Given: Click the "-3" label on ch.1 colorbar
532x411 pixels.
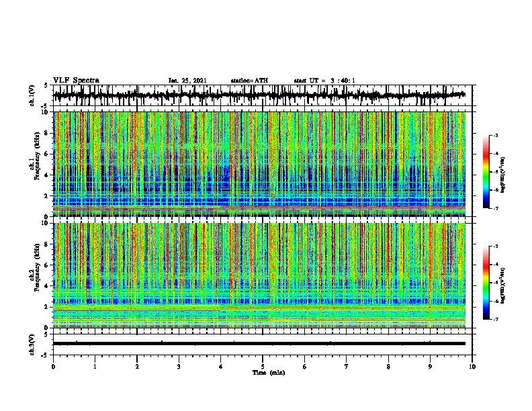Looking at the screenshot, I should pyautogui.click(x=495, y=136).
